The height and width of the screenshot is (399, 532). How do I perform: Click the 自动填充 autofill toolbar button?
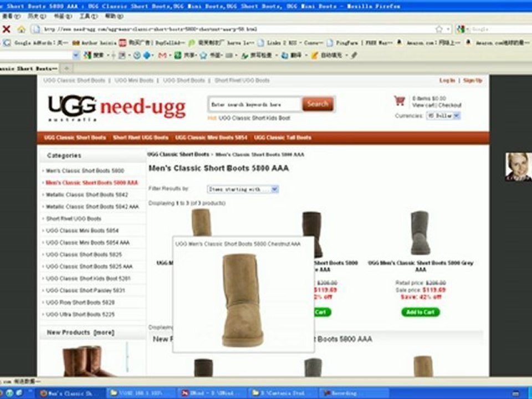(x=326, y=55)
